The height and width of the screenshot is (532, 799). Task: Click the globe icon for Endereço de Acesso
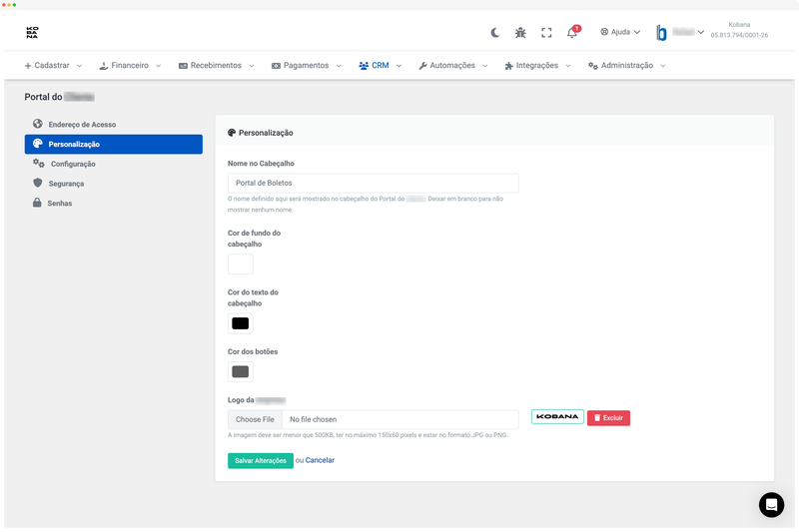(38, 124)
